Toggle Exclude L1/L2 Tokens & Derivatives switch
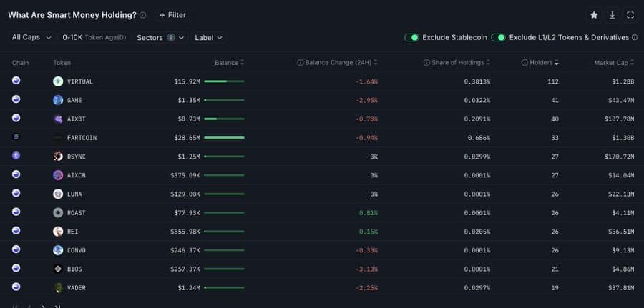Screen dimensions: 644x308 (x=498, y=37)
